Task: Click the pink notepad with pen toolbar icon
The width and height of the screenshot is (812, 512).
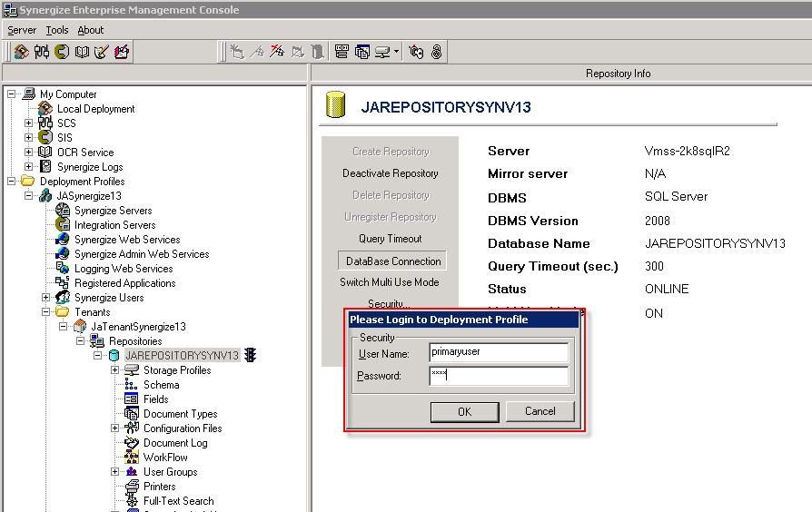Action: click(x=122, y=52)
